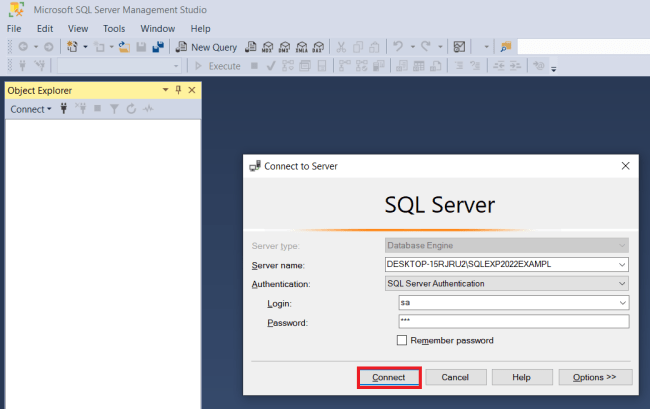Open the Help menu
Screen dimensions: 650x409
pos(200,29)
